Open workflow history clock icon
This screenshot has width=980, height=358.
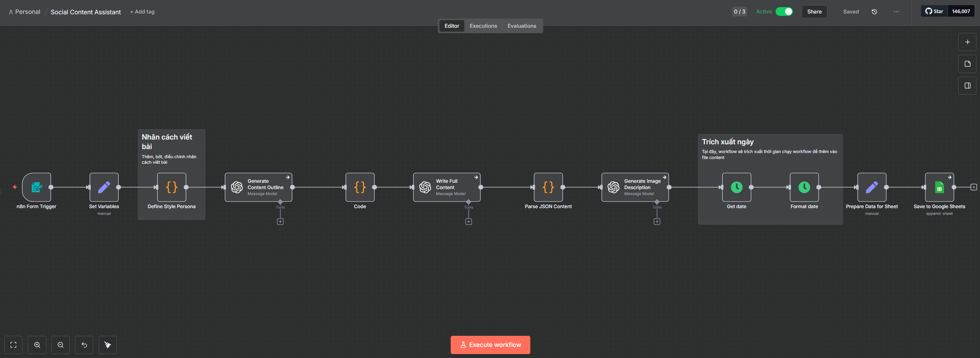tap(874, 12)
